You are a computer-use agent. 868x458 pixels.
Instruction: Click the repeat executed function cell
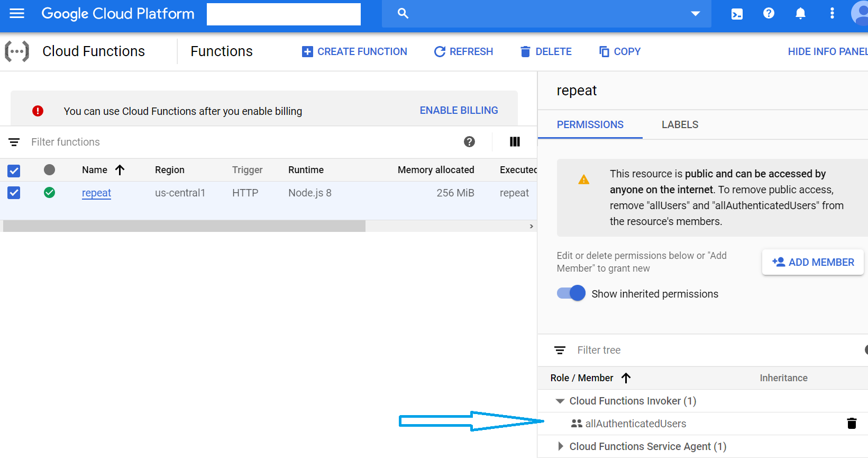point(514,193)
